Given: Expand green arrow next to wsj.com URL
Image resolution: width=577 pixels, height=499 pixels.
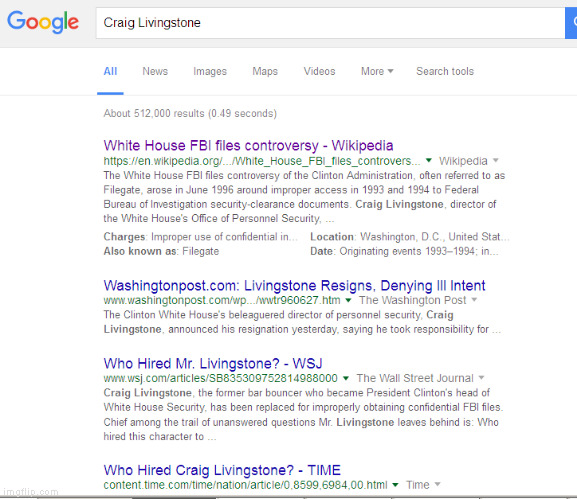Looking at the screenshot, I should 346,378.
